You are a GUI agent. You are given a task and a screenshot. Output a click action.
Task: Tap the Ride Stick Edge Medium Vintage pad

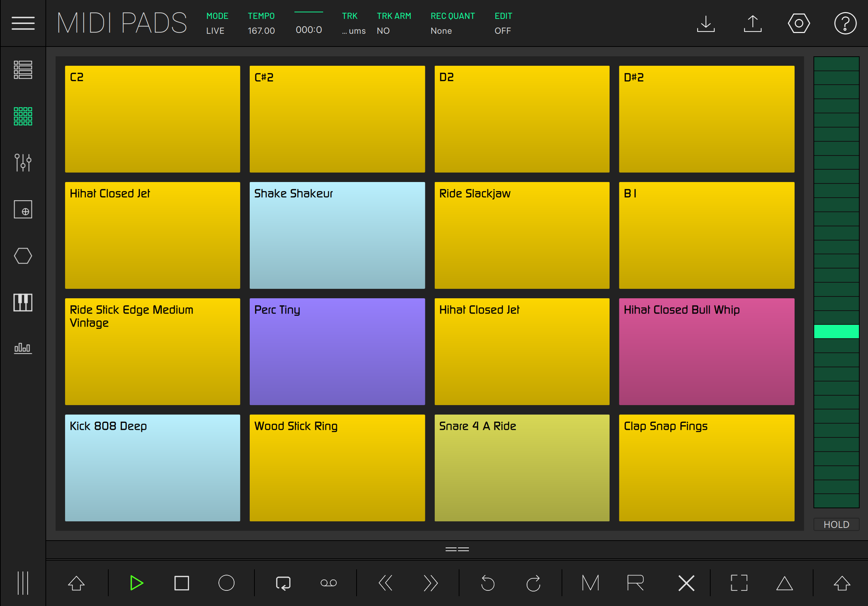tap(152, 352)
